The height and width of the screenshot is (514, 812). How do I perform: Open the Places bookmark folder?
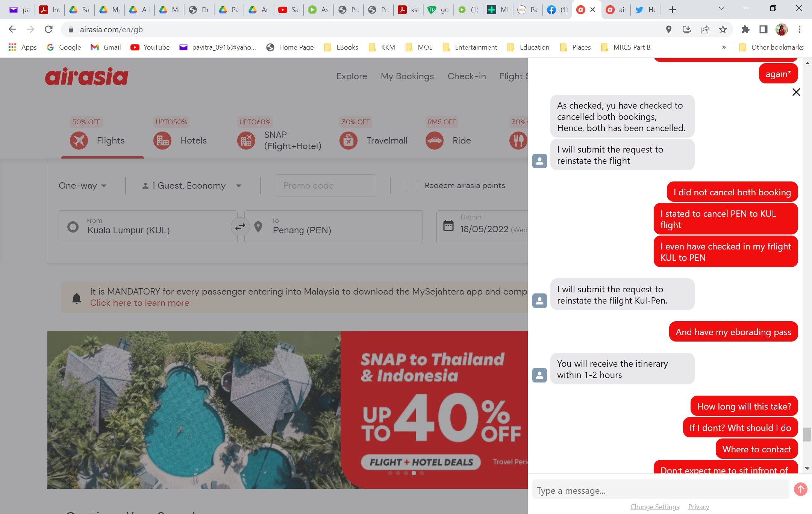point(575,47)
